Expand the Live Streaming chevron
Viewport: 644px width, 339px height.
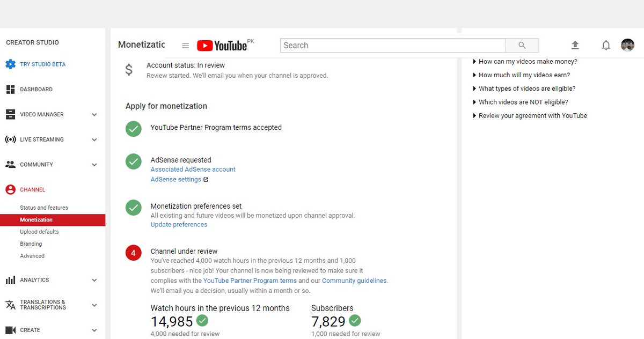pos(94,140)
